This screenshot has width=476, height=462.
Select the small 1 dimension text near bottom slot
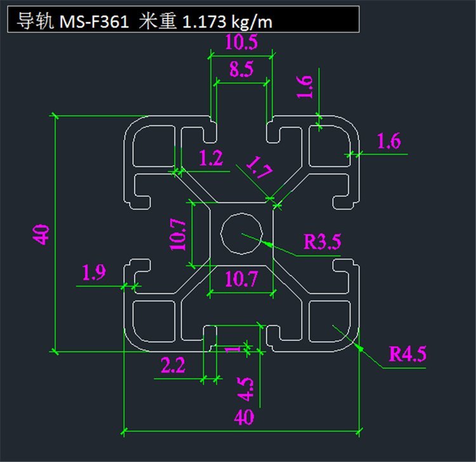(x=238, y=348)
